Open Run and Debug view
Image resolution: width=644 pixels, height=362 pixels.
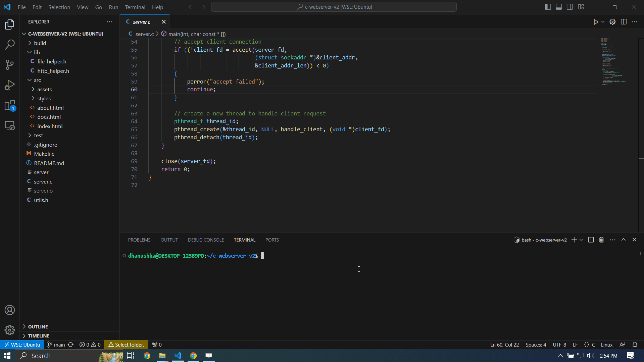point(10,85)
